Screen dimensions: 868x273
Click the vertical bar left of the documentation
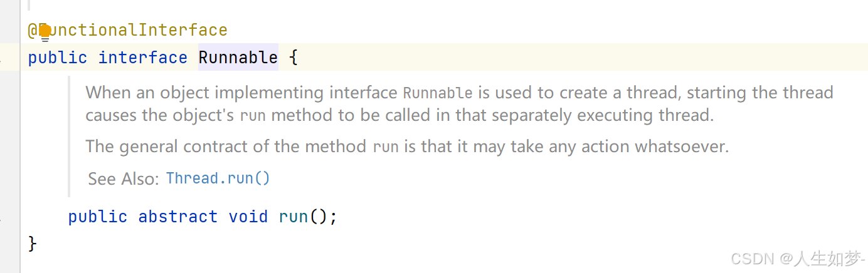(69, 137)
